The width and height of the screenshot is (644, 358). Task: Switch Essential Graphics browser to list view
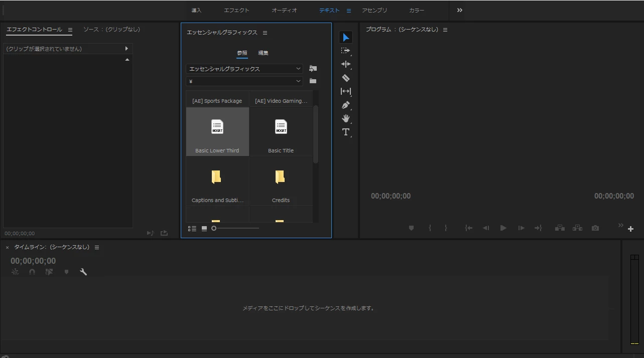[192, 229]
